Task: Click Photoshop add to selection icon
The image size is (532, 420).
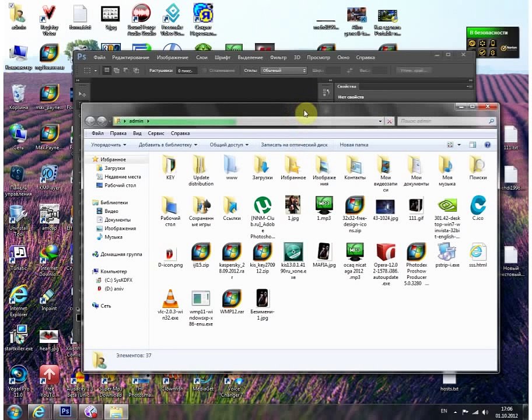Action: coord(117,70)
